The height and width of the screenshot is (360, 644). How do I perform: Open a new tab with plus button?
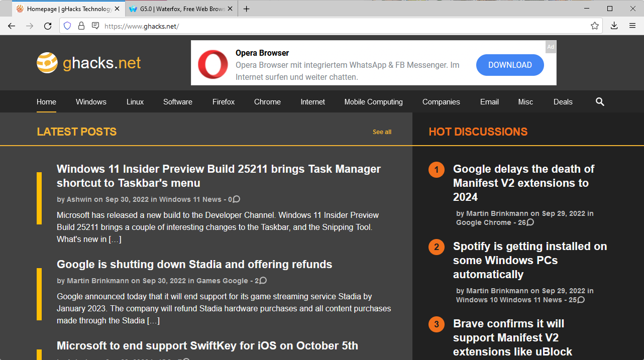(247, 9)
